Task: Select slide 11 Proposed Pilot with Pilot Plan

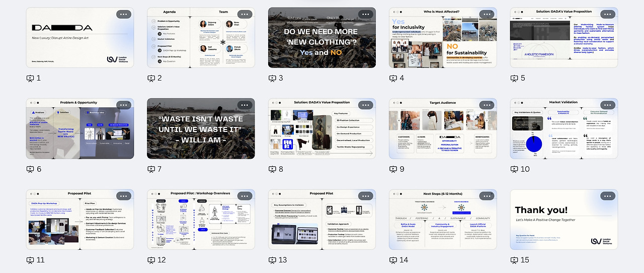Action: [80, 220]
